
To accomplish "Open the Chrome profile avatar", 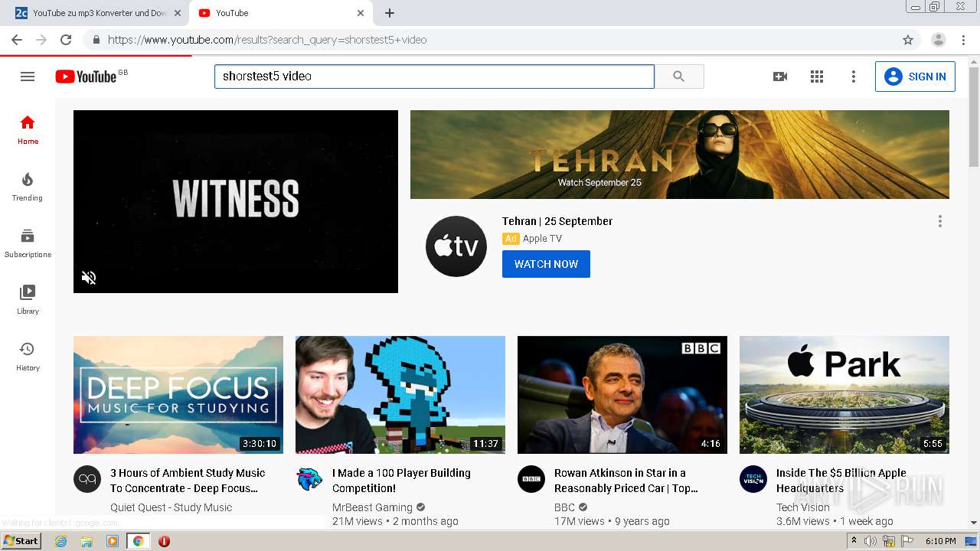I will pos(939,40).
